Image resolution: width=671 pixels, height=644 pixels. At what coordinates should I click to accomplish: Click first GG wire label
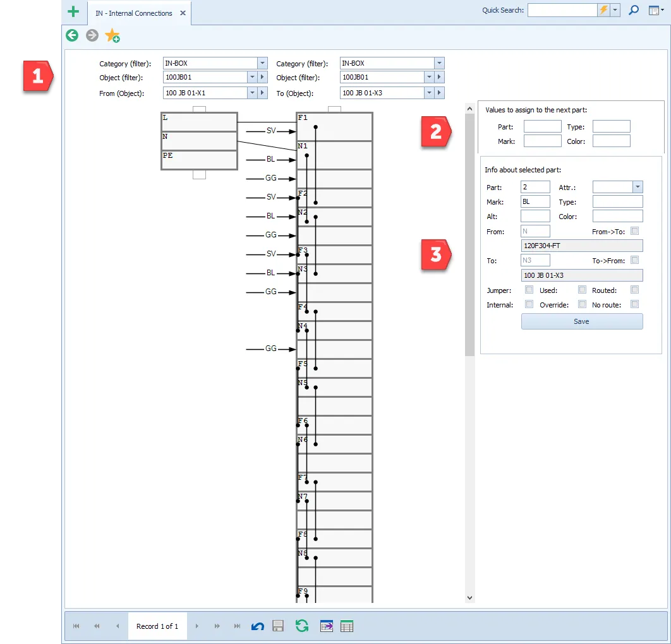(271, 178)
